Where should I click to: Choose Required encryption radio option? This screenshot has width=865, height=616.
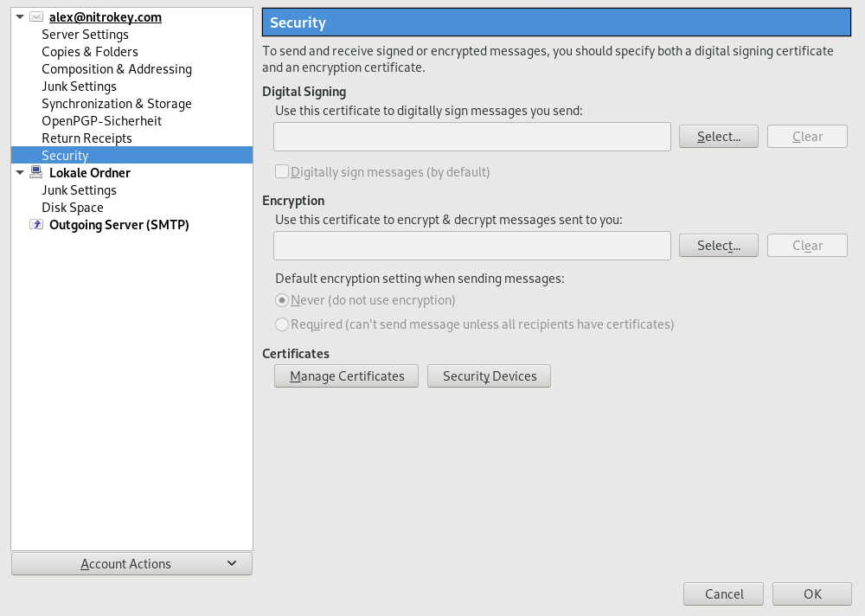(281, 324)
